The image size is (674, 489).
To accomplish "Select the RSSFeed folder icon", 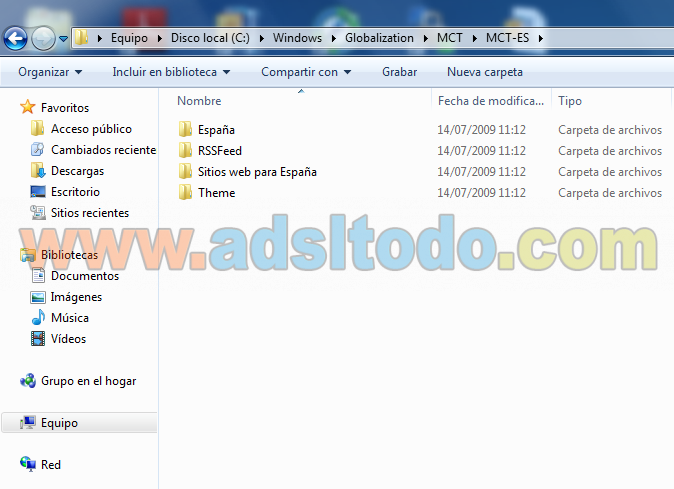I will click(185, 150).
